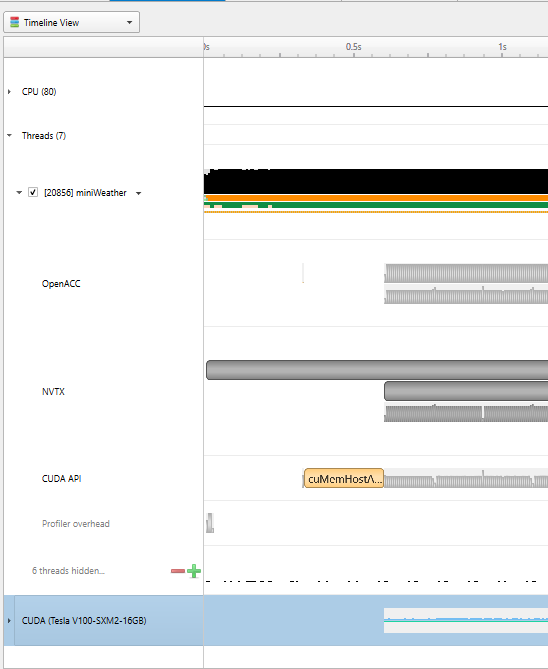Click the 1s timeline ruler mark
Image resolution: width=548 pixels, height=669 pixels.
pyautogui.click(x=502, y=47)
